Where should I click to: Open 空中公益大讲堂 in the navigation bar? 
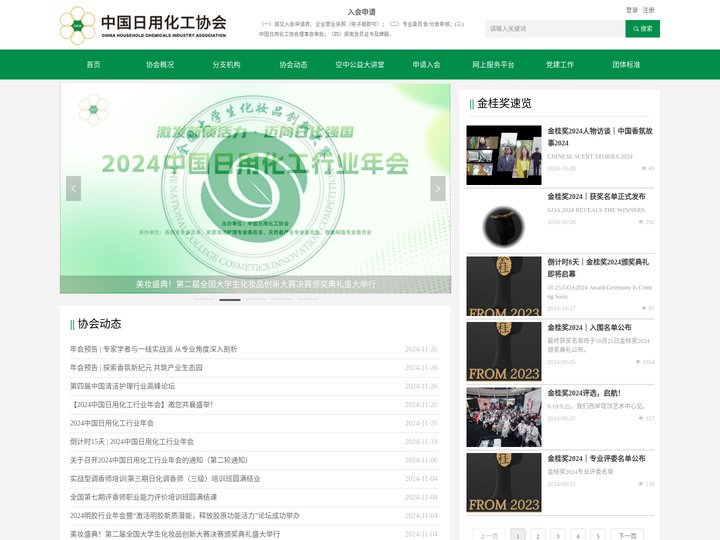[360, 65]
